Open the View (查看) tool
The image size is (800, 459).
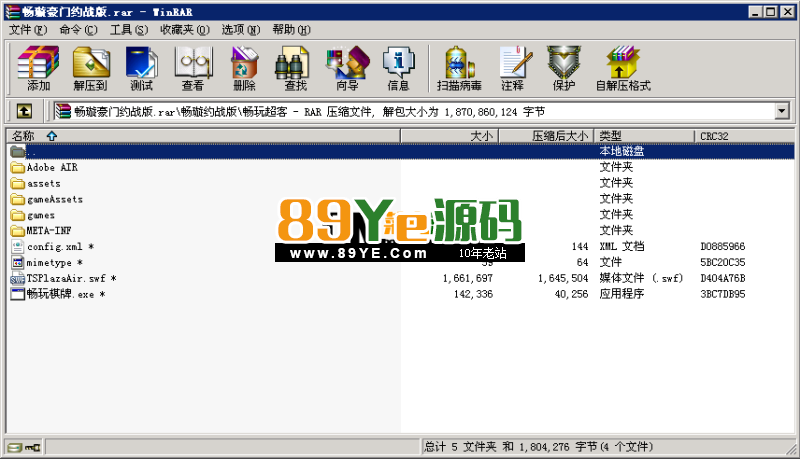point(193,68)
